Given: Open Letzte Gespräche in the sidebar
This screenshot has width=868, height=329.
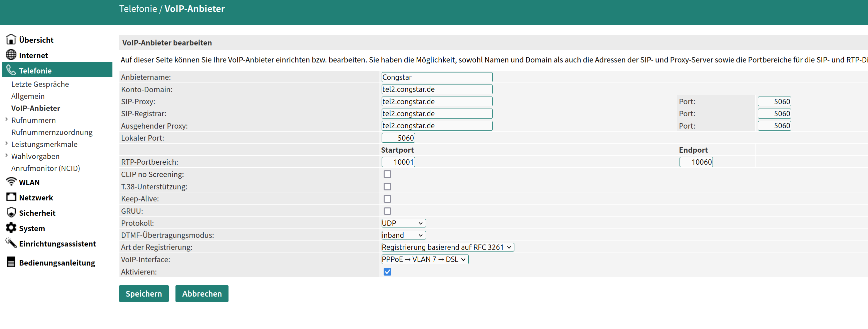Looking at the screenshot, I should pos(40,84).
